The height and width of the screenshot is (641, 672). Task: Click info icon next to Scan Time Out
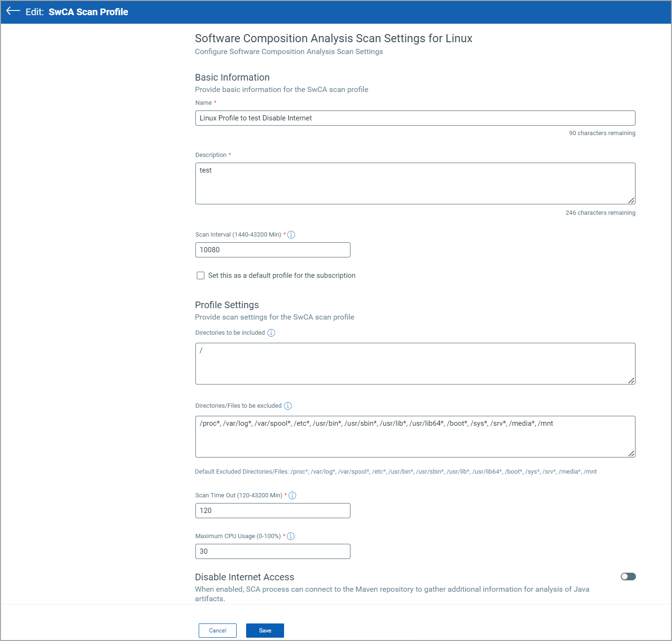[x=293, y=495]
